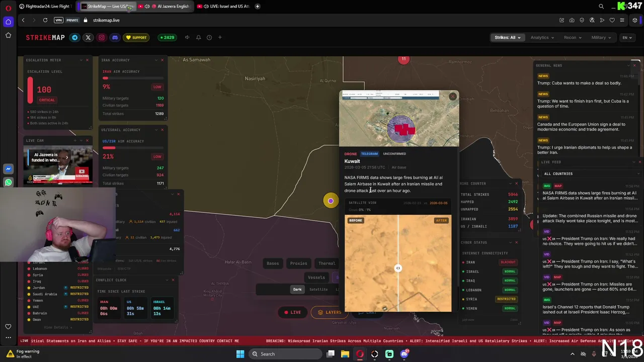644x362 pixels.
Task: Open Messenger in the Opera sidebar
Action: click(x=8, y=169)
